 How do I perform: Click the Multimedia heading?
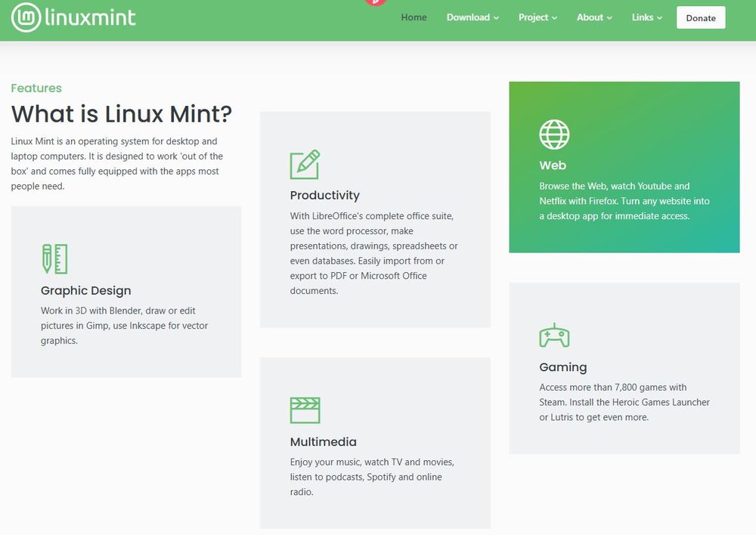click(323, 442)
